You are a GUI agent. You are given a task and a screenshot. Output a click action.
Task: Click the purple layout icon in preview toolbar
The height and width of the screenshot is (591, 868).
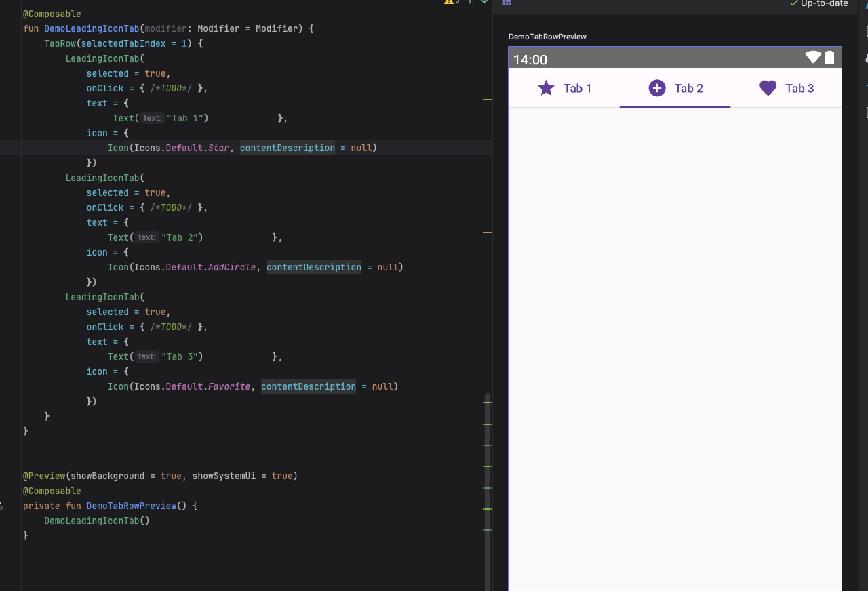(507, 3)
